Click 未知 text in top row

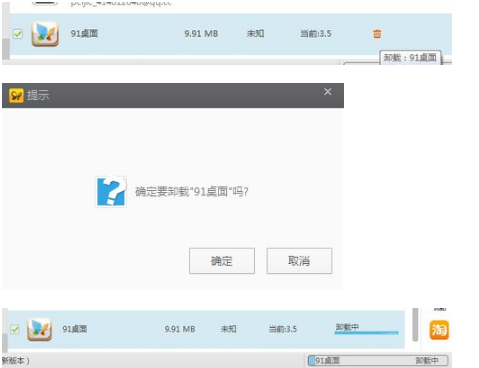(x=255, y=34)
